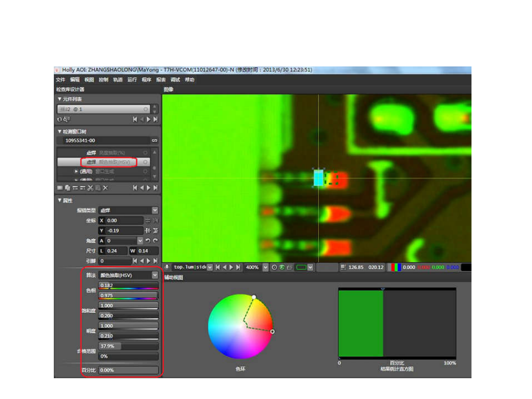The width and height of the screenshot is (532, 399).
Task: Click the cut scissors icon in window tree toolbar
Action: tap(90, 188)
